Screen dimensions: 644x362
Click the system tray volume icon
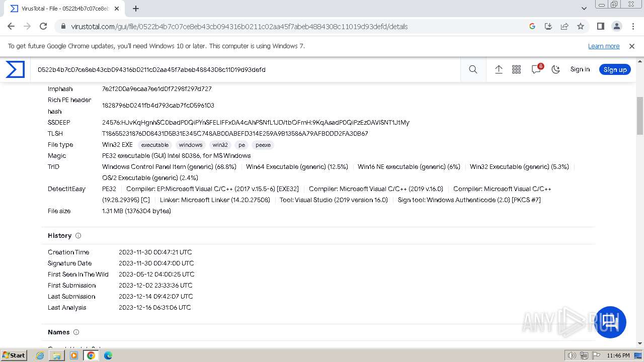point(572,355)
